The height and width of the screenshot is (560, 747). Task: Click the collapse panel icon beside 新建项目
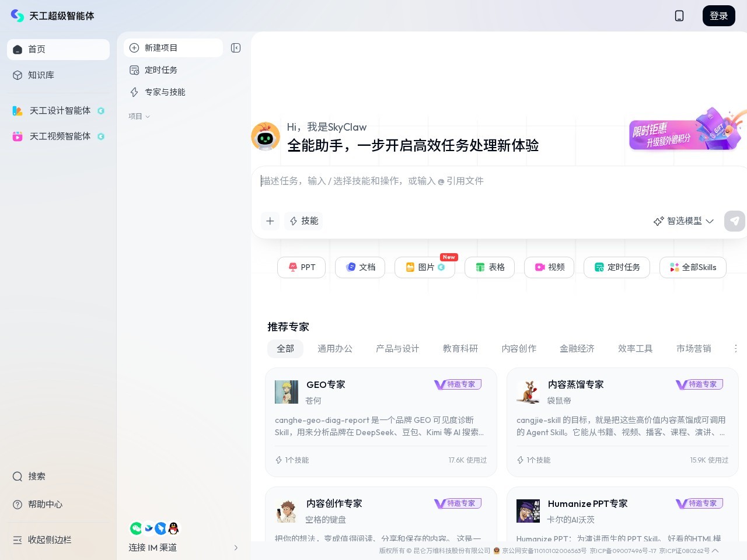tap(236, 48)
